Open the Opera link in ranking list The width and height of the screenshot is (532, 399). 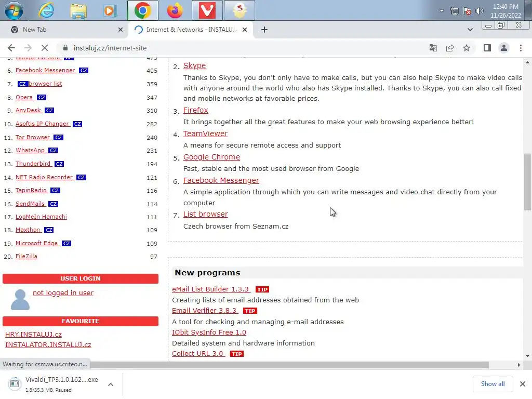point(24,97)
